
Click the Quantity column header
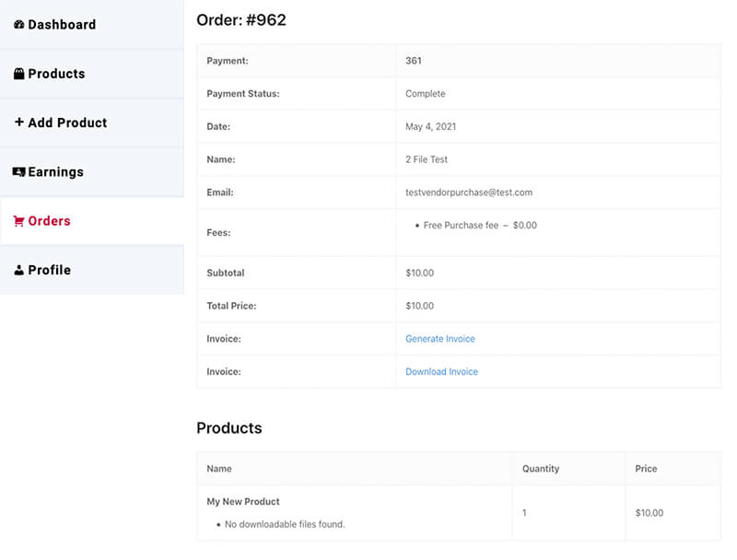tap(541, 469)
